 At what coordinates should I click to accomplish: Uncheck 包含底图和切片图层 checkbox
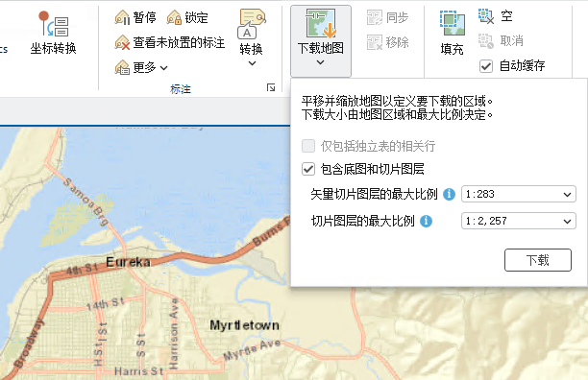click(308, 169)
